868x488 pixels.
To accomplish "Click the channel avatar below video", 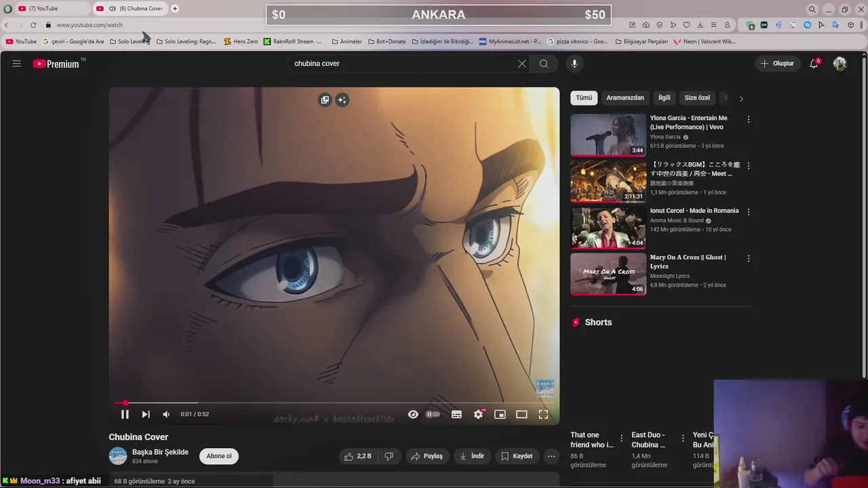I will [118, 456].
